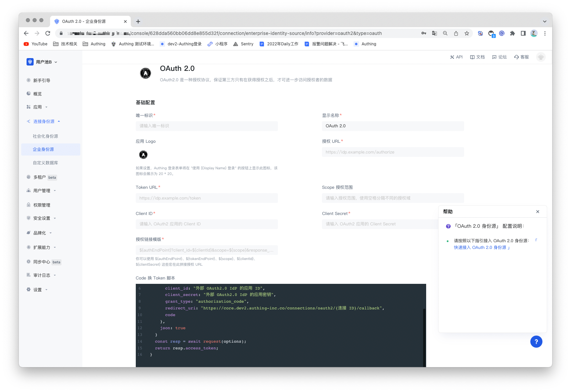
Task: Open the 快速接入 OAuth 2.0 身份源 link
Action: tap(481, 248)
